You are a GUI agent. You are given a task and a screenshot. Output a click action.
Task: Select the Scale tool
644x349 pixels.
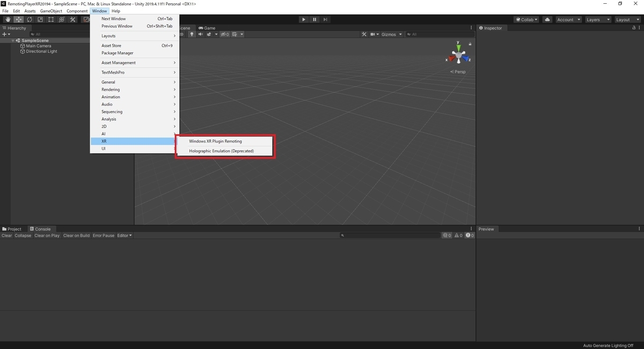pyautogui.click(x=40, y=19)
